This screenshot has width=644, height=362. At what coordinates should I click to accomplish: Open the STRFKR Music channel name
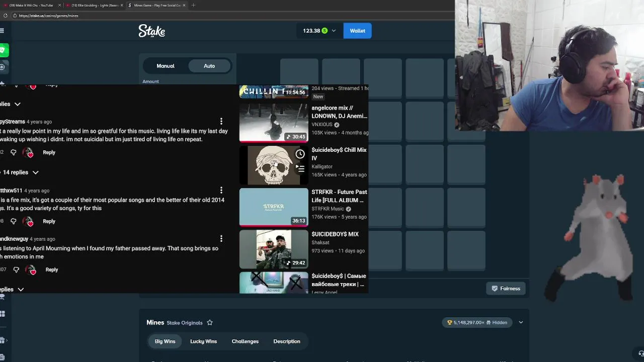[328, 209]
